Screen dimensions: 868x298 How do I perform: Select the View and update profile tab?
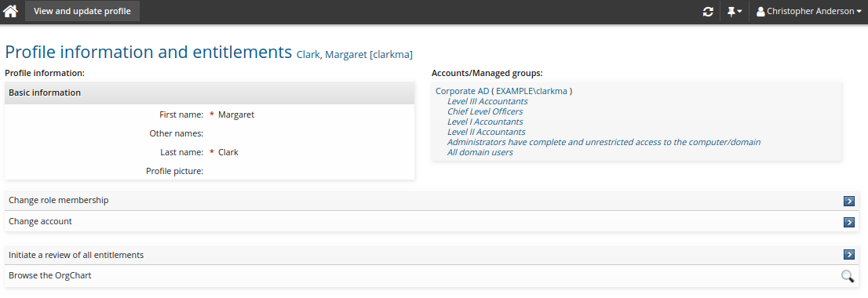coord(82,11)
